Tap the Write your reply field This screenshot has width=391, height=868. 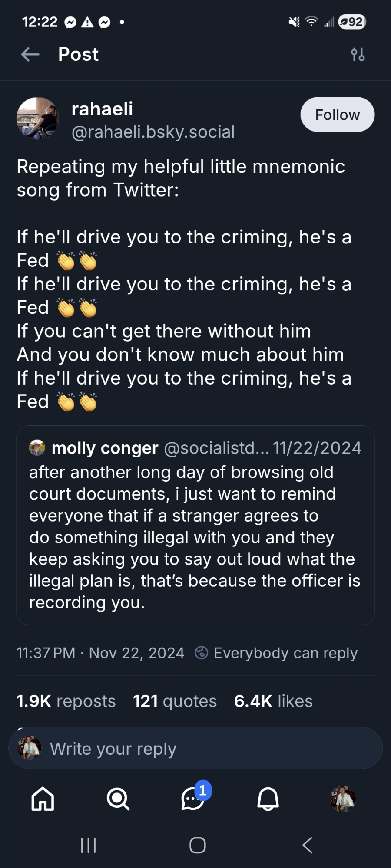pos(195,749)
